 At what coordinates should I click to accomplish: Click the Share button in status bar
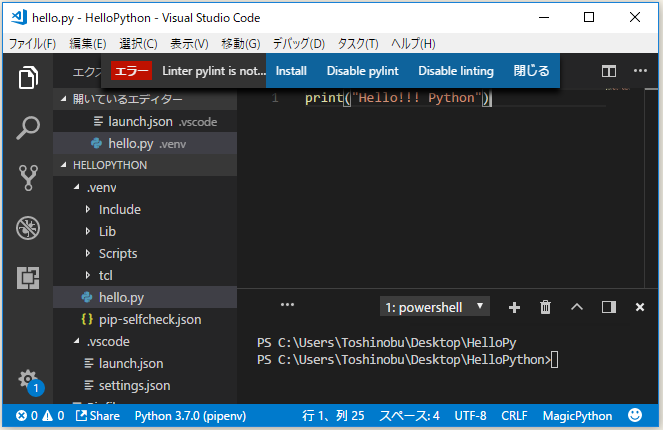[x=98, y=416]
